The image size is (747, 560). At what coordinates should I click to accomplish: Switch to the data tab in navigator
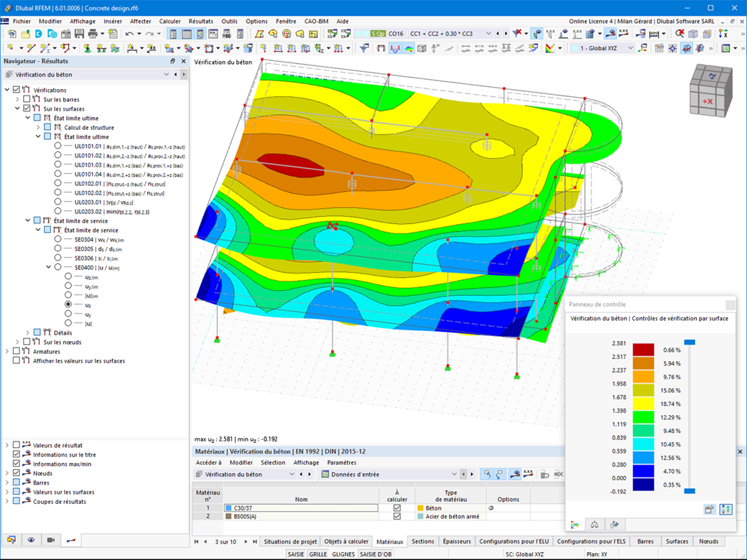pyautogui.click(x=11, y=540)
